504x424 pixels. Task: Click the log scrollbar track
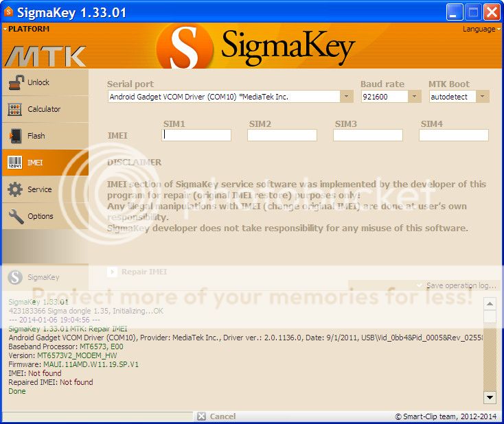[x=490, y=357]
